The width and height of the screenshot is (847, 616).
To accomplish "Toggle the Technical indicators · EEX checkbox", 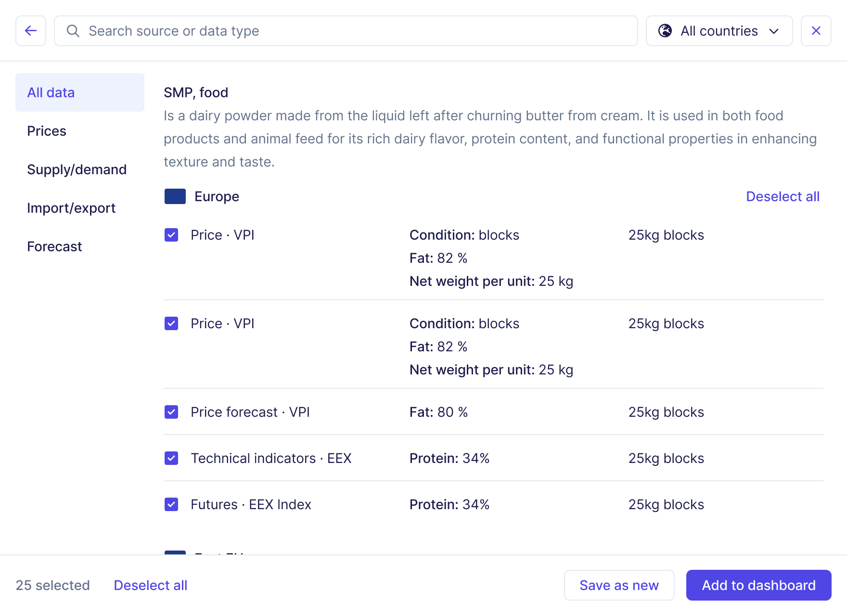I will [171, 458].
